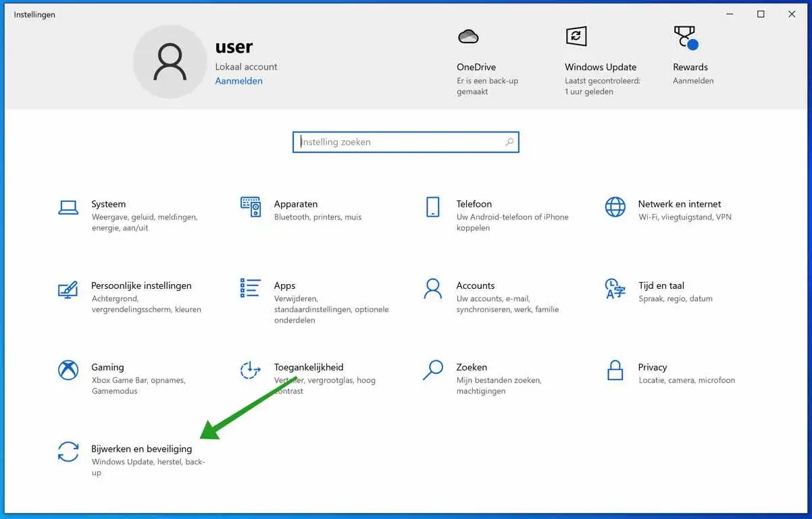Open the Telefoon phone icon
Image resolution: width=812 pixels, height=519 pixels.
pos(433,207)
